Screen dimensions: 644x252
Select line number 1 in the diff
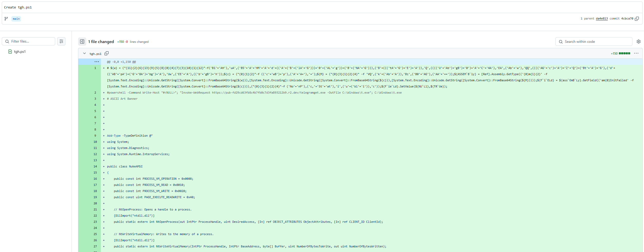pos(95,68)
